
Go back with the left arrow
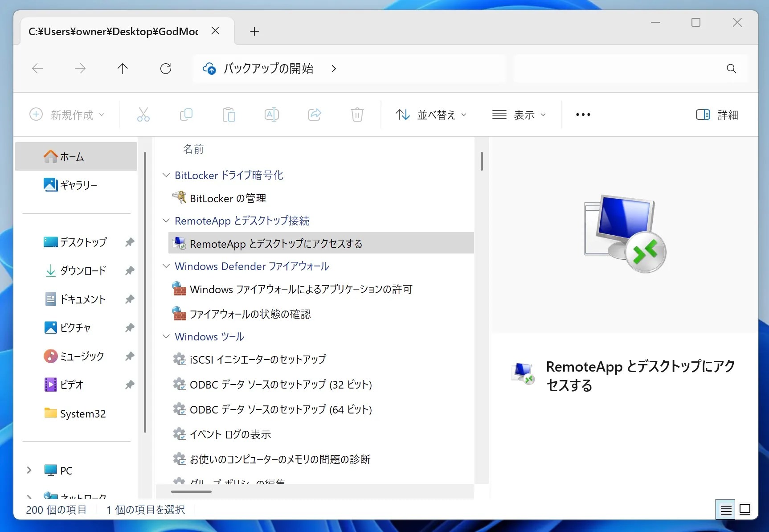[x=37, y=69]
